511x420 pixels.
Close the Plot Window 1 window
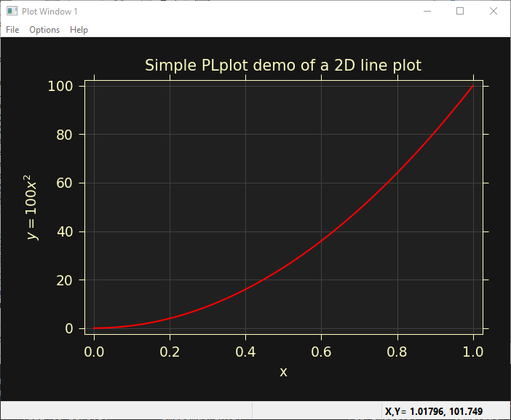494,11
